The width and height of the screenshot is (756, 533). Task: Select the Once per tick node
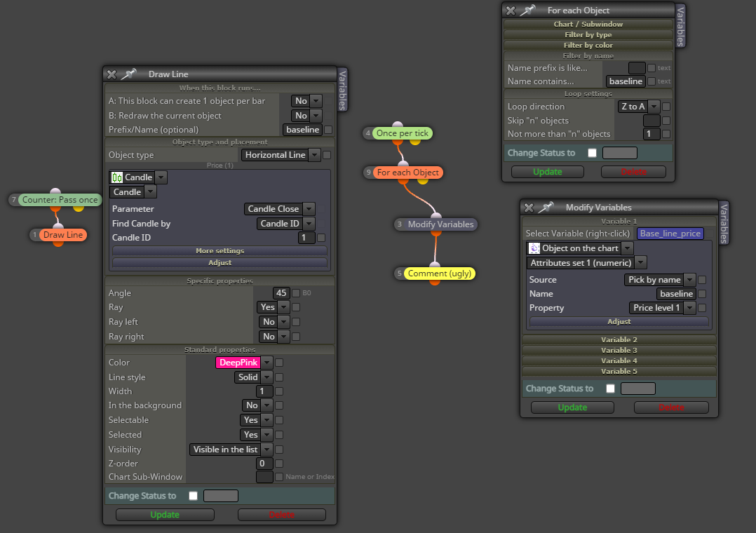tap(402, 133)
